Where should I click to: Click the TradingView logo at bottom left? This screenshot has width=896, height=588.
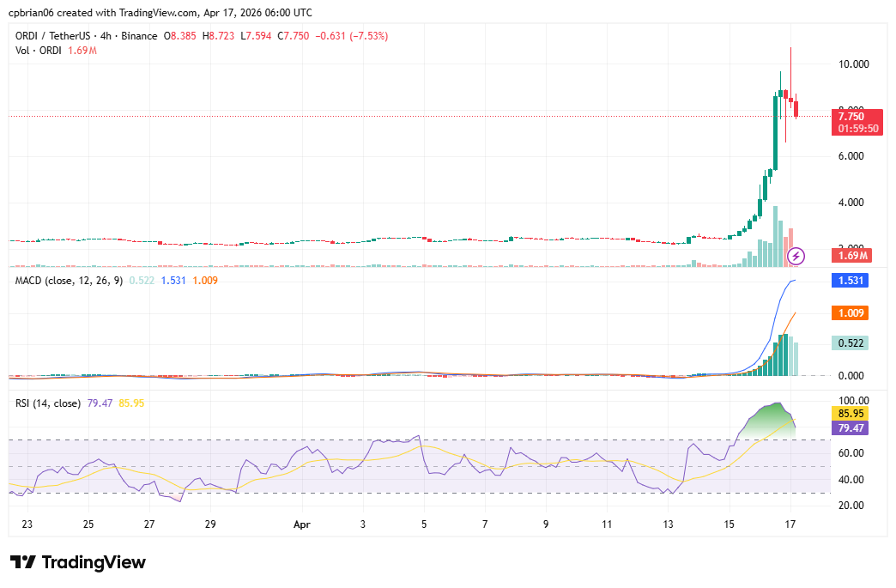[x=76, y=561]
